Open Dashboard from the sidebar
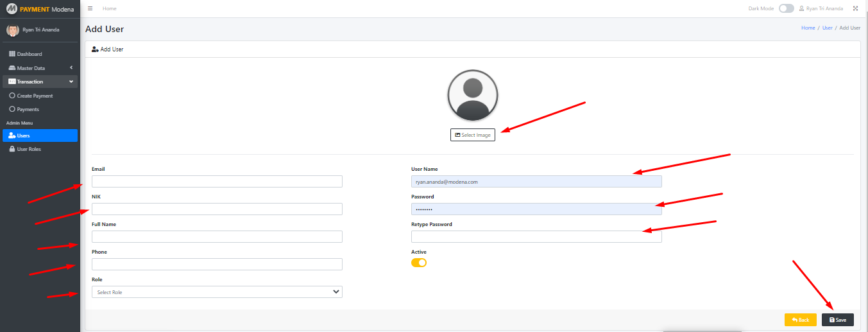Image resolution: width=868 pixels, height=332 pixels. point(29,54)
